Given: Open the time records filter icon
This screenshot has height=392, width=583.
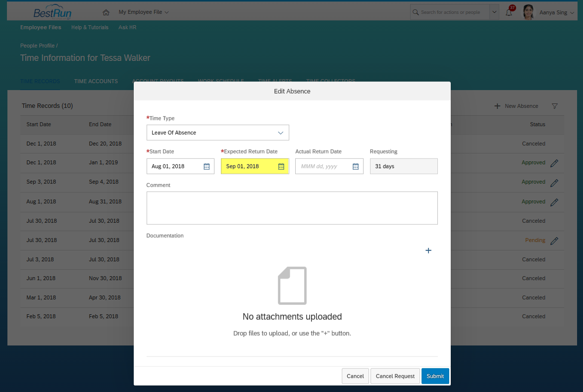Looking at the screenshot, I should pyautogui.click(x=555, y=106).
